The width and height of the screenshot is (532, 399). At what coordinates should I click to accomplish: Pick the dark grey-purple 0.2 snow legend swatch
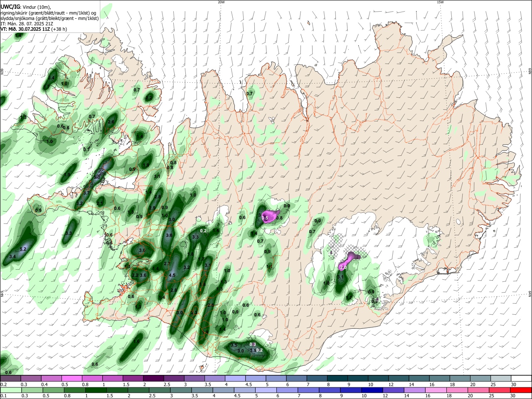coord(10,378)
